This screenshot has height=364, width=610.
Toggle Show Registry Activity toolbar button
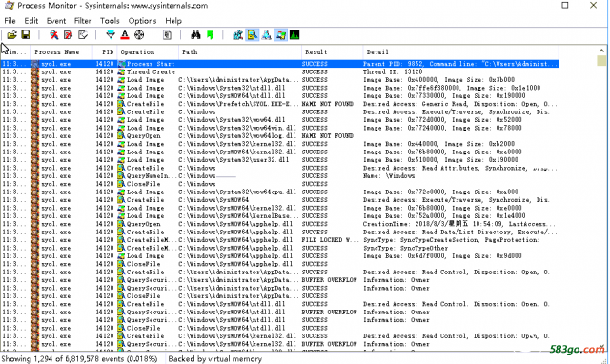(237, 35)
